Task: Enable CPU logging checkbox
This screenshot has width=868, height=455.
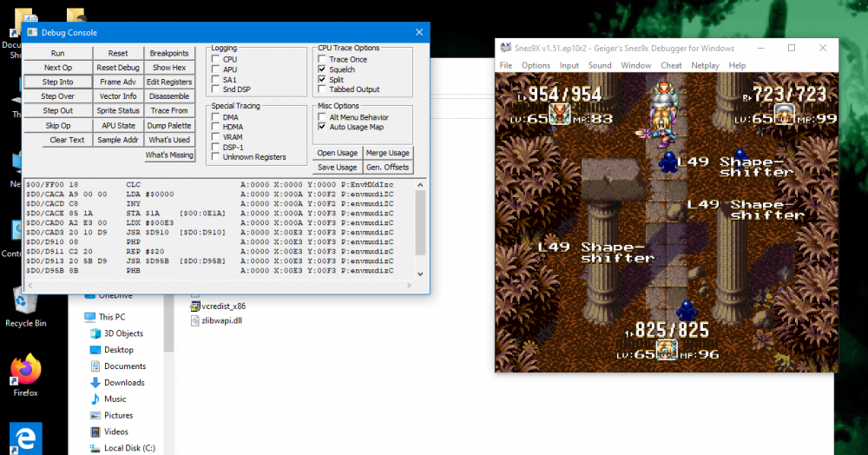Action: coord(216,59)
